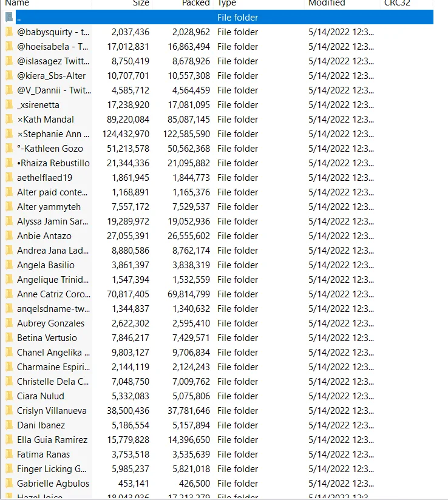Image resolution: width=448 pixels, height=500 pixels.
Task: Click folder icon of row sized 1,168,891
Action: click(x=9, y=192)
